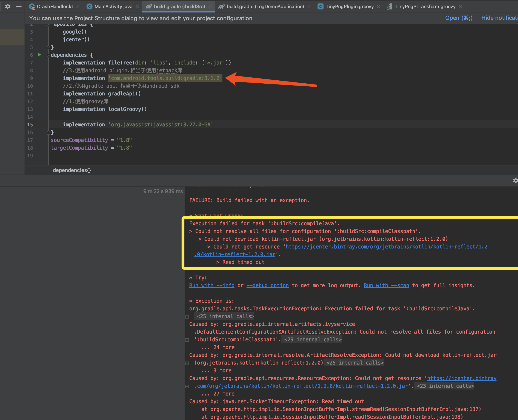Open the project panel settings gear
The height and width of the screenshot is (420, 518).
pyautogui.click(x=8, y=6)
